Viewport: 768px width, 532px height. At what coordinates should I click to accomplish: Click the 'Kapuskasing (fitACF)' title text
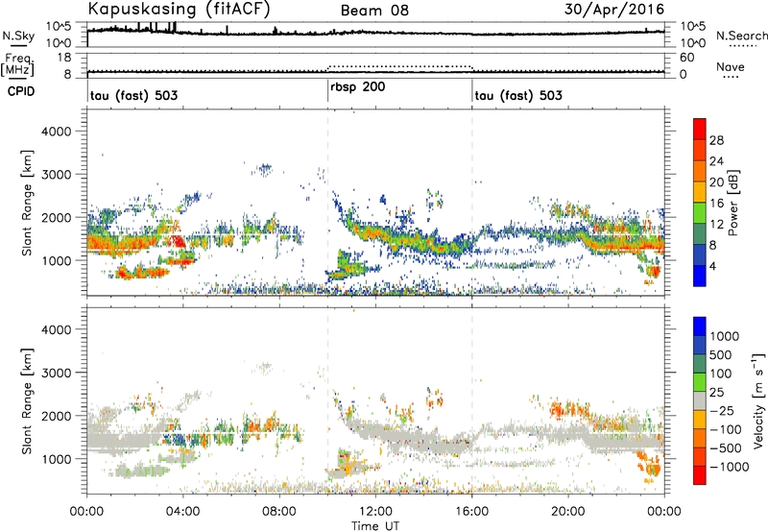[x=179, y=9]
